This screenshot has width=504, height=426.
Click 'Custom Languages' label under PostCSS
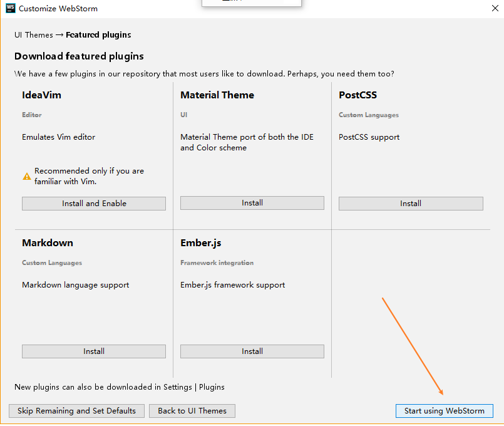pos(369,115)
